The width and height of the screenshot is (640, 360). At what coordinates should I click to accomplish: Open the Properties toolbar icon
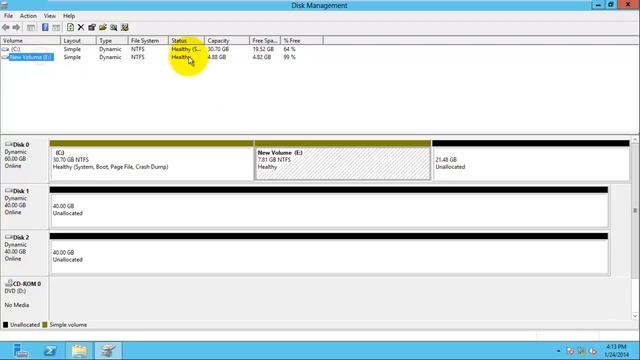92,27
